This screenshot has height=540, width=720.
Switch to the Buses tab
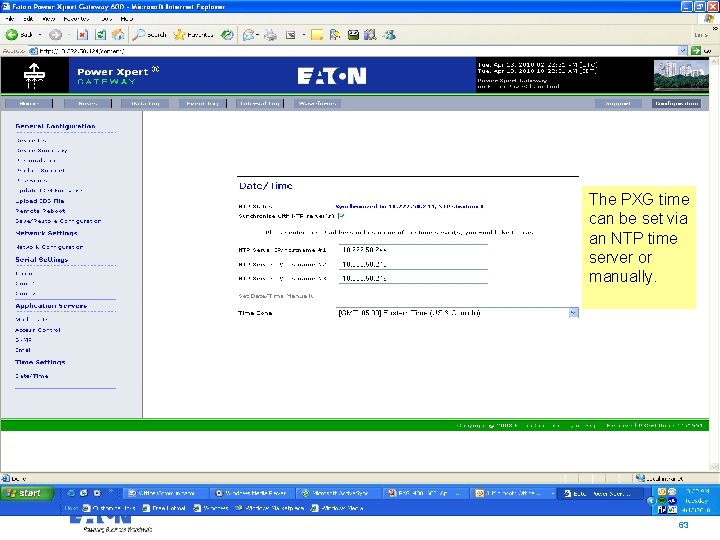tap(87, 103)
